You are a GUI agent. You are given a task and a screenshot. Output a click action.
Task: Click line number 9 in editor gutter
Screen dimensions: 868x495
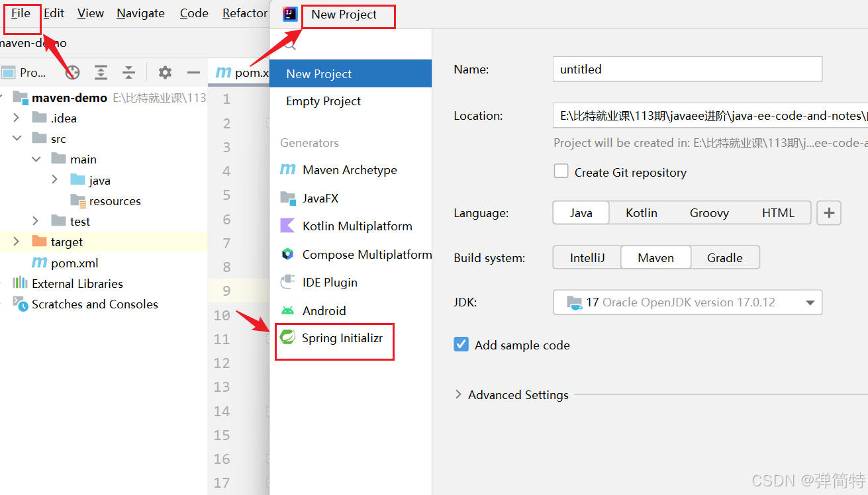pyautogui.click(x=226, y=291)
